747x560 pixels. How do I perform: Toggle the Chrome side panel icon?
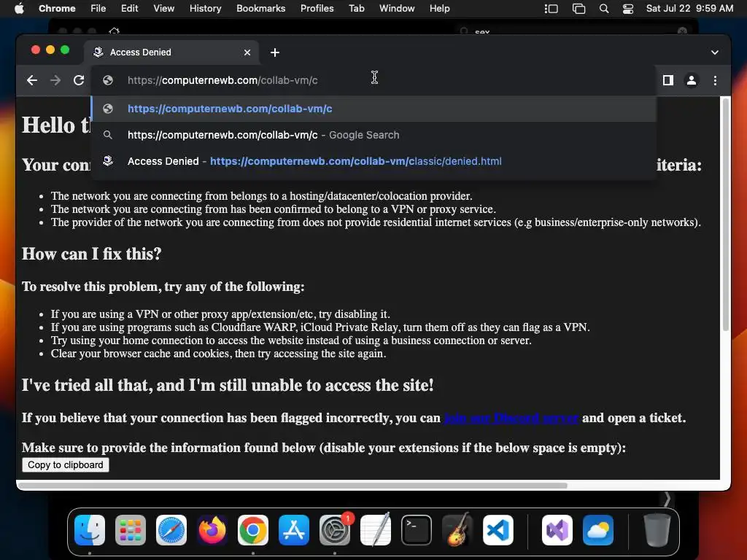pos(668,80)
